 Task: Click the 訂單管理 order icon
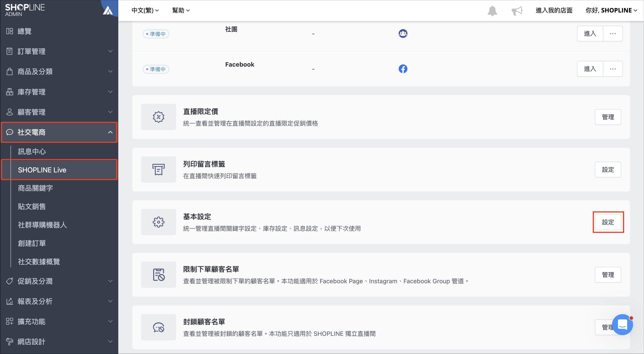pos(9,51)
